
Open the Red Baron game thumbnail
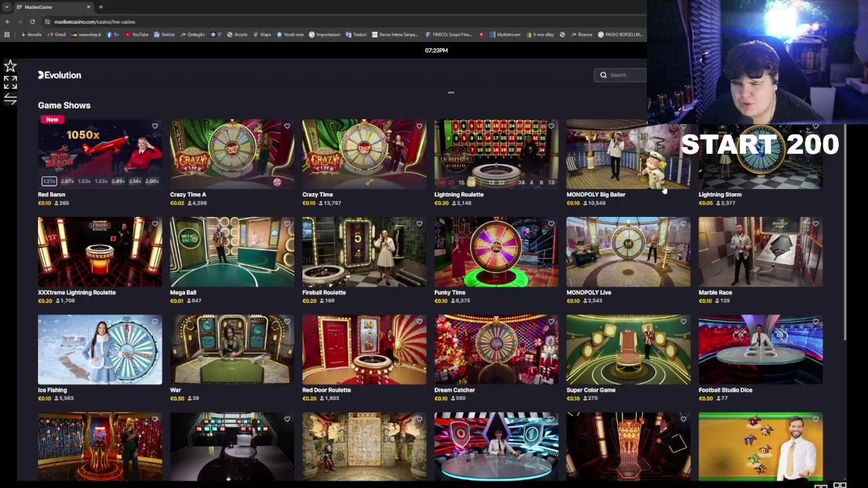[100, 154]
